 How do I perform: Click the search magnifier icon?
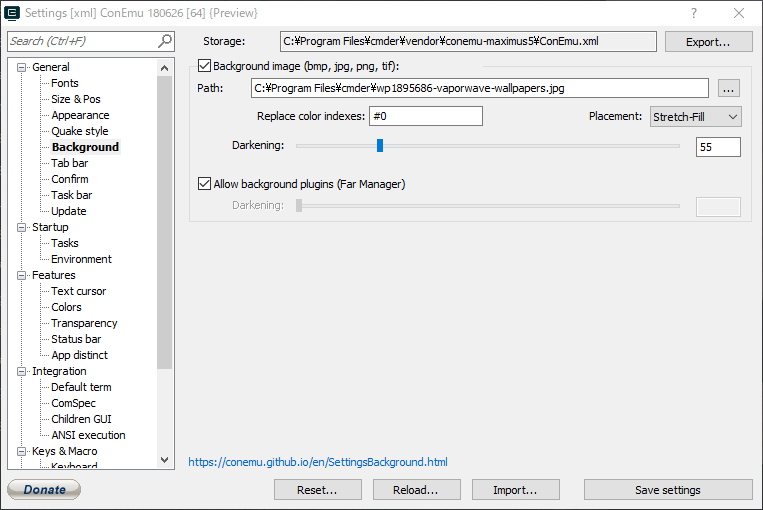tap(165, 41)
